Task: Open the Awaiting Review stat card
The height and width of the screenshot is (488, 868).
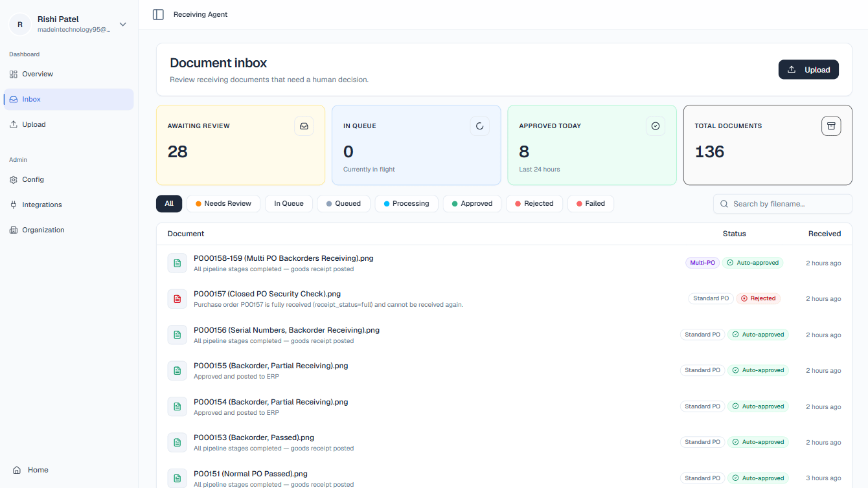Action: (240, 146)
